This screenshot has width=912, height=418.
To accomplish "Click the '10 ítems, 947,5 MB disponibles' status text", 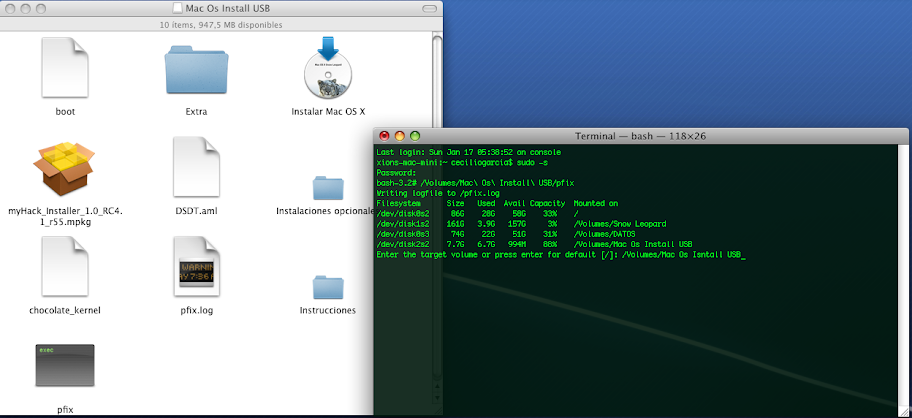I will (221, 25).
